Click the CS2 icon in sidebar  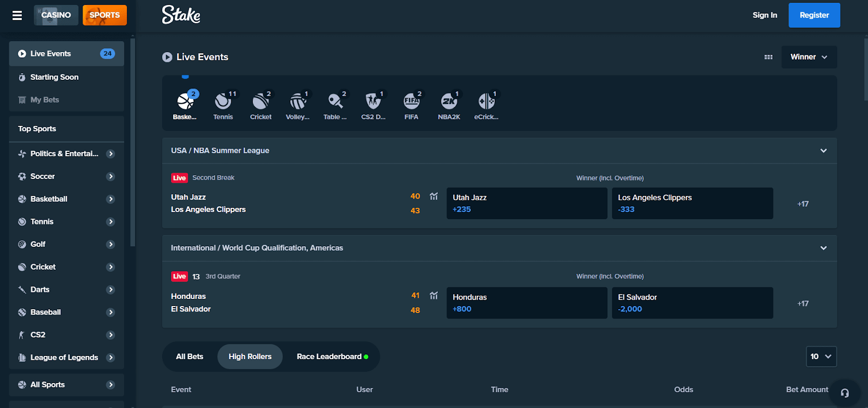22,335
